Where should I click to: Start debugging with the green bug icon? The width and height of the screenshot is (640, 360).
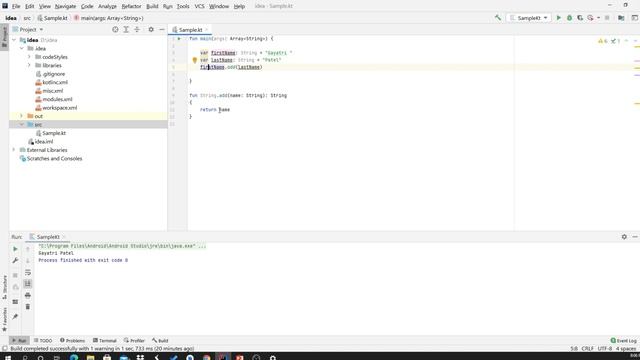pyautogui.click(x=569, y=18)
